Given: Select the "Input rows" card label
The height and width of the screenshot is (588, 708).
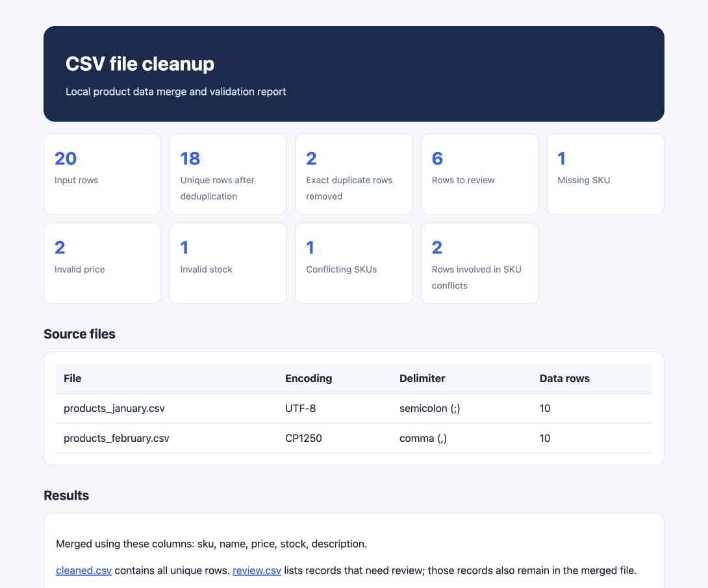Looking at the screenshot, I should (x=76, y=180).
